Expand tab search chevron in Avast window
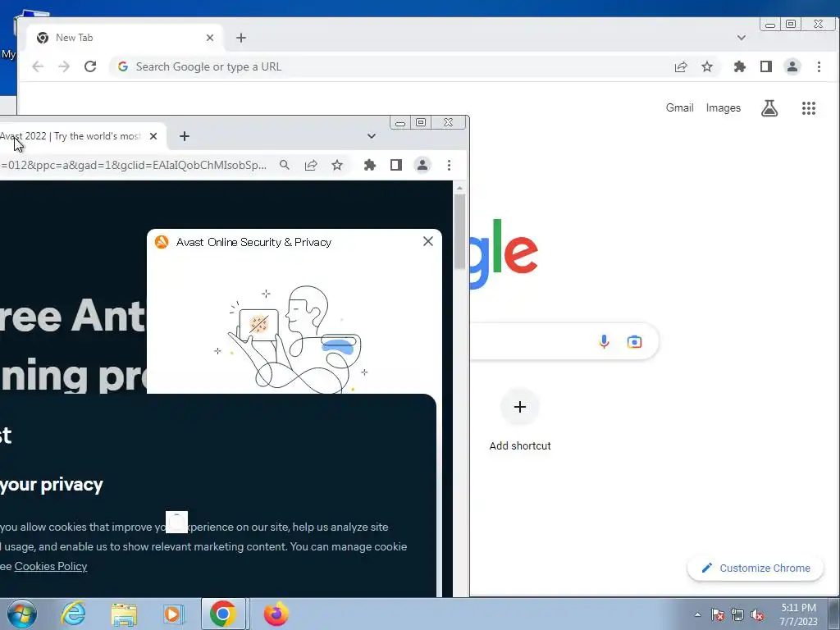Screen dimensions: 840x630 tap(372, 136)
